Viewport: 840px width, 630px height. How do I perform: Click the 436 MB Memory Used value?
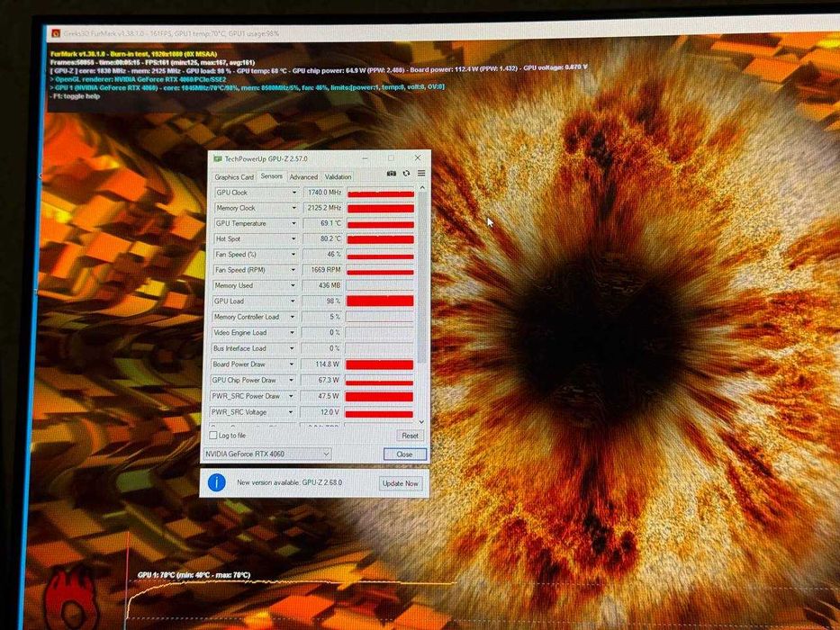pyautogui.click(x=322, y=285)
